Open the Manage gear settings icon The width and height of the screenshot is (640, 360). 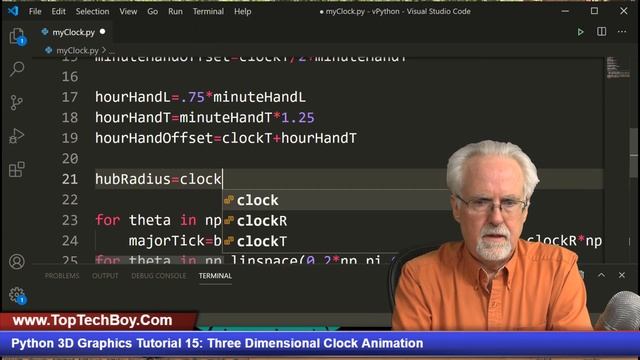click(17, 295)
